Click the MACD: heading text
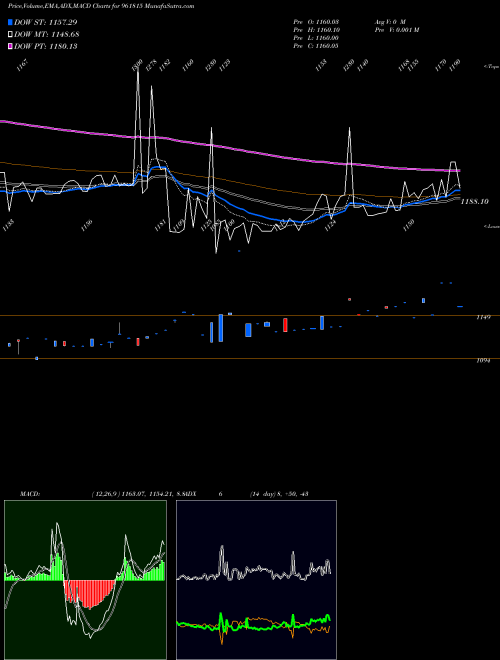 30,494
